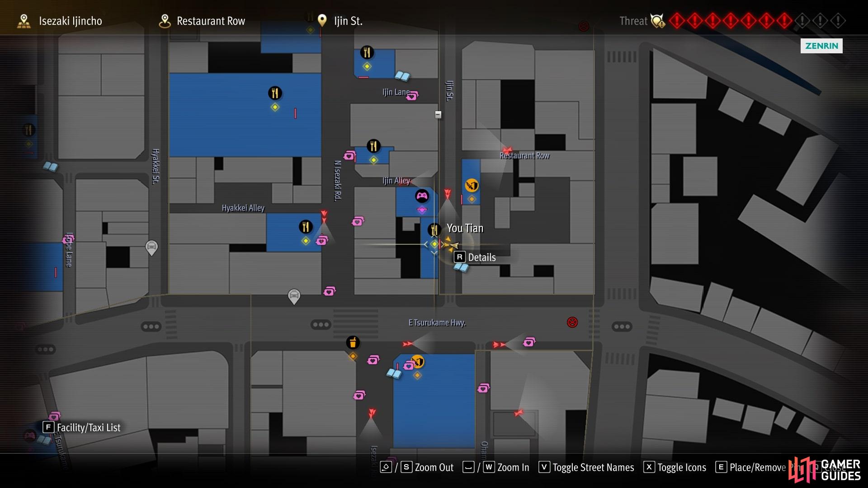Click the E Tsurukame Hwy. street label

point(437,323)
